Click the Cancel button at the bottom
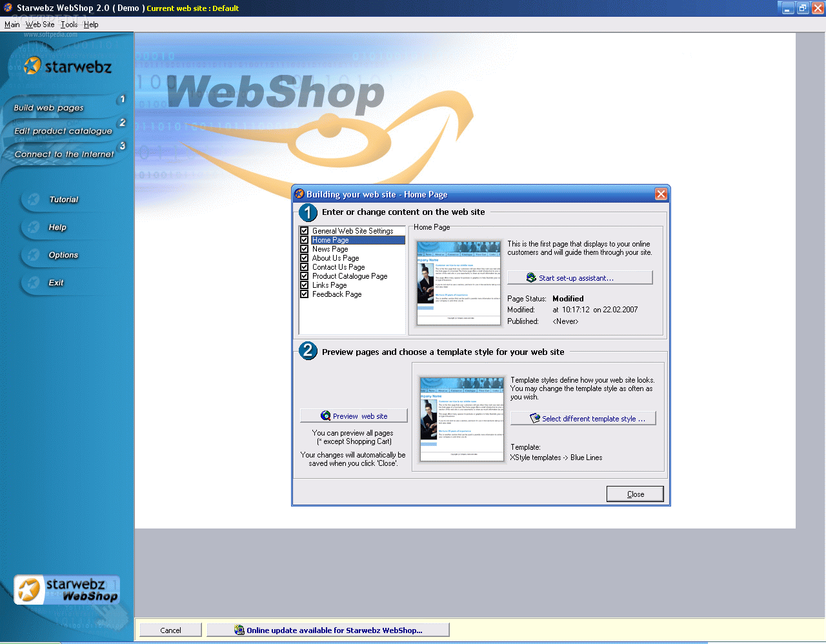Screen dimensions: 826x644 170,630
